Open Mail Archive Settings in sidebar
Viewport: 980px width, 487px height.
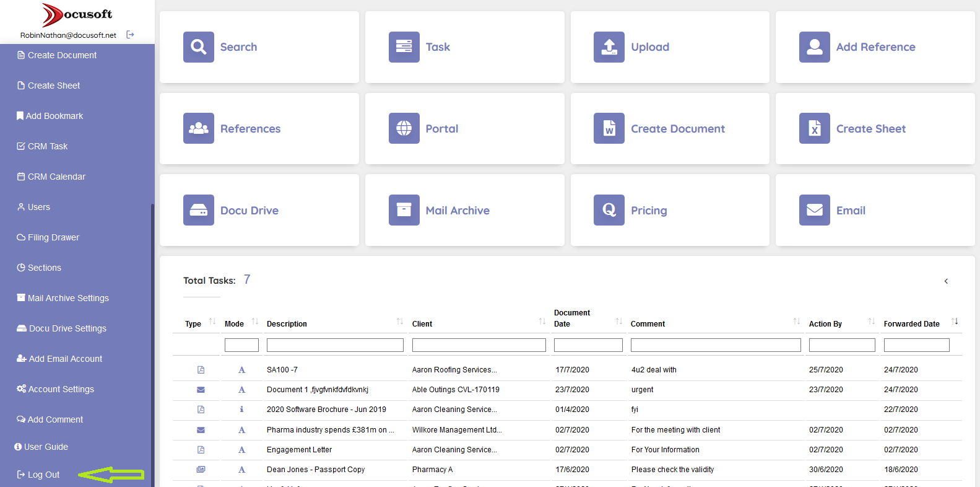pos(63,298)
